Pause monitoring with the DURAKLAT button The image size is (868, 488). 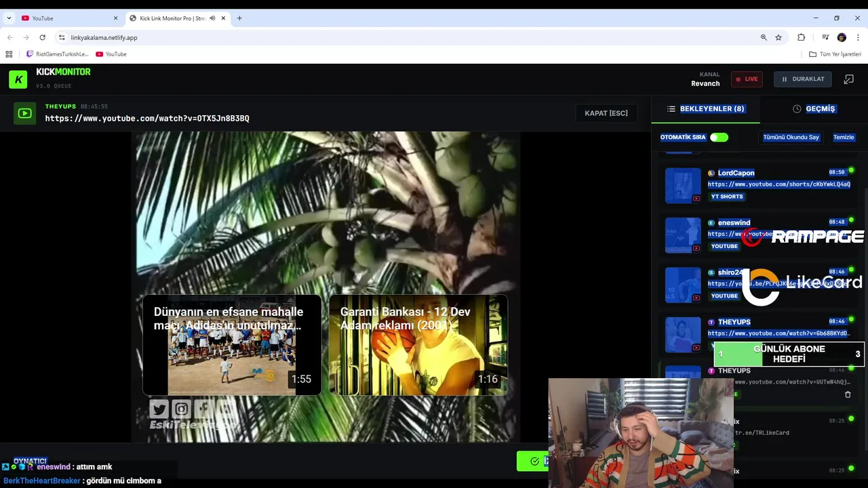[x=802, y=79]
